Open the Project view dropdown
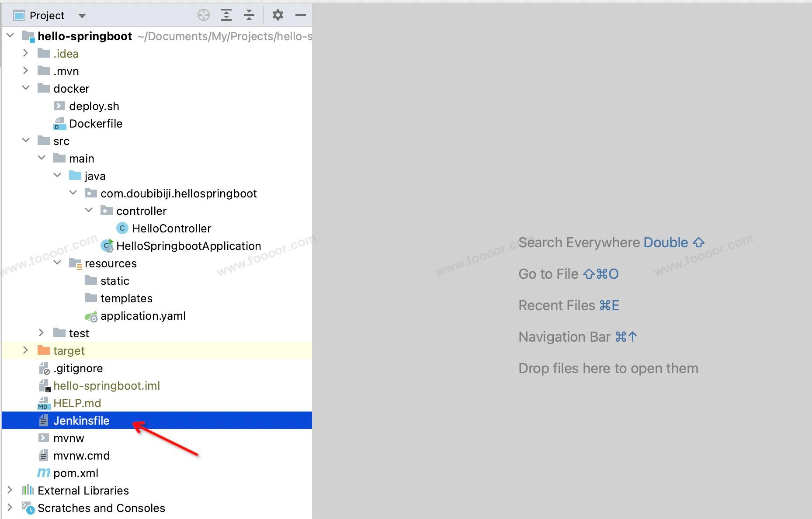Image resolution: width=812 pixels, height=519 pixels. click(82, 16)
